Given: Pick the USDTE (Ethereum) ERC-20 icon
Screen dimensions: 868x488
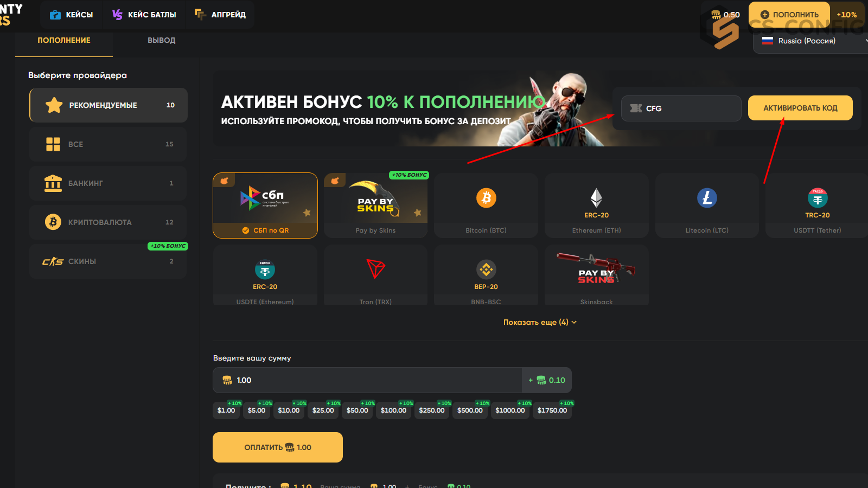Looking at the screenshot, I should (x=265, y=269).
